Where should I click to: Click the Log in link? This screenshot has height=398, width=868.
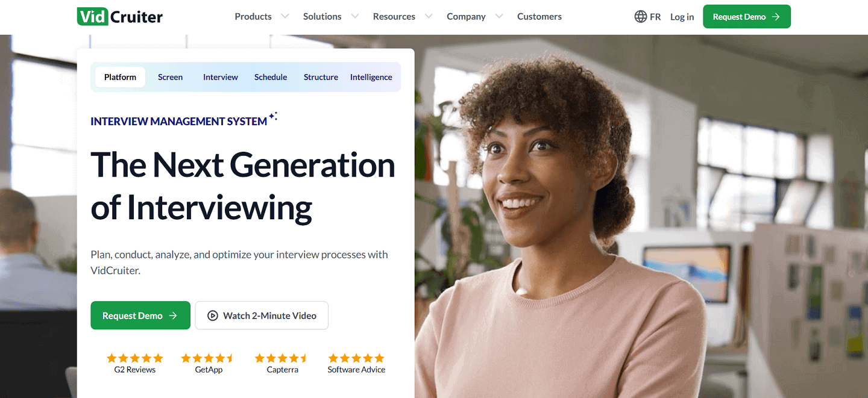(682, 17)
